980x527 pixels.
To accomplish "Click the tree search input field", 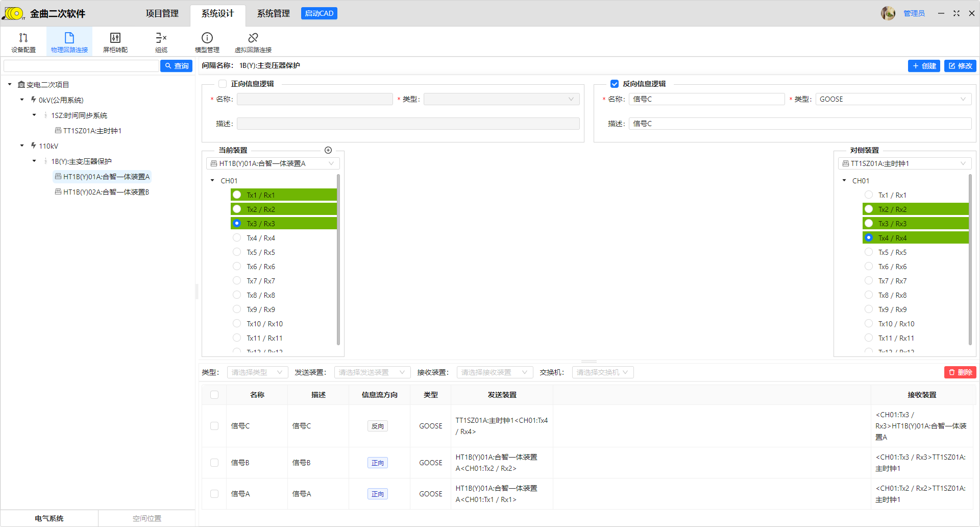I will tap(82, 66).
